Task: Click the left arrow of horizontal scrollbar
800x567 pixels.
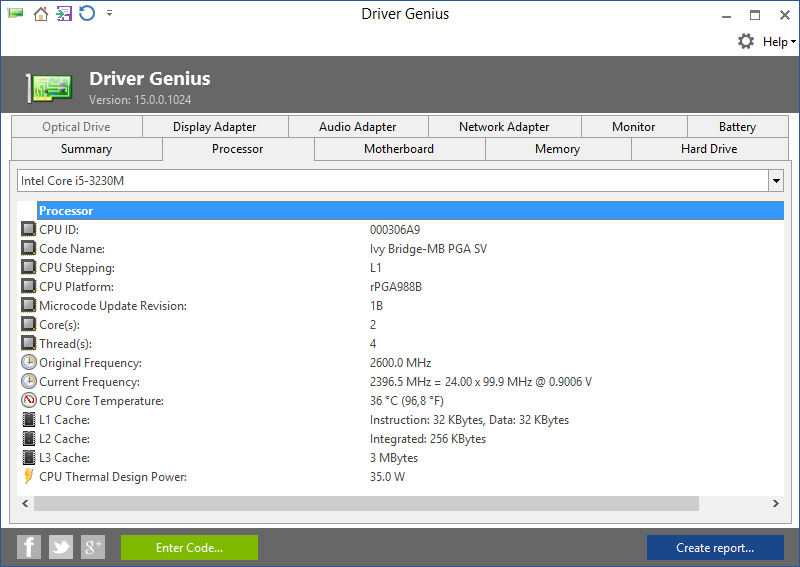Action: click(x=25, y=504)
